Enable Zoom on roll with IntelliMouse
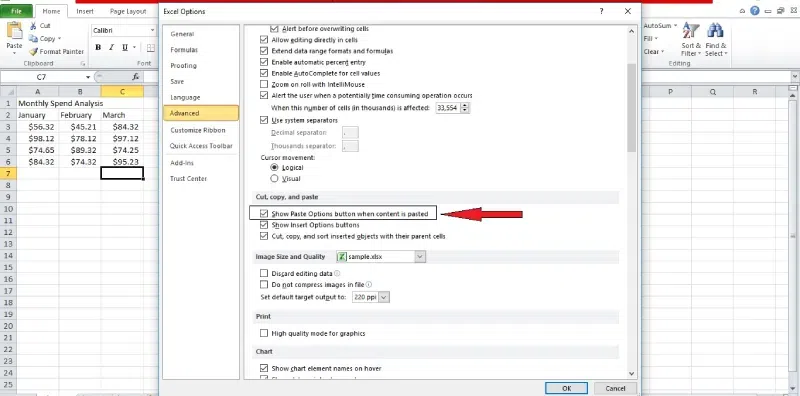Viewport: 800px width, 396px height. [x=264, y=84]
